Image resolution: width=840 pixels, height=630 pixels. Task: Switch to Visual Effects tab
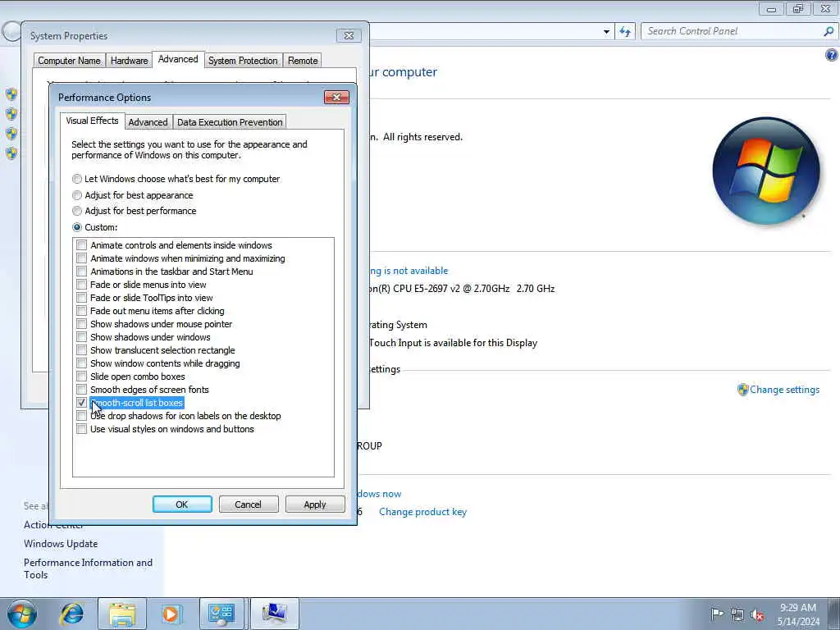point(92,121)
